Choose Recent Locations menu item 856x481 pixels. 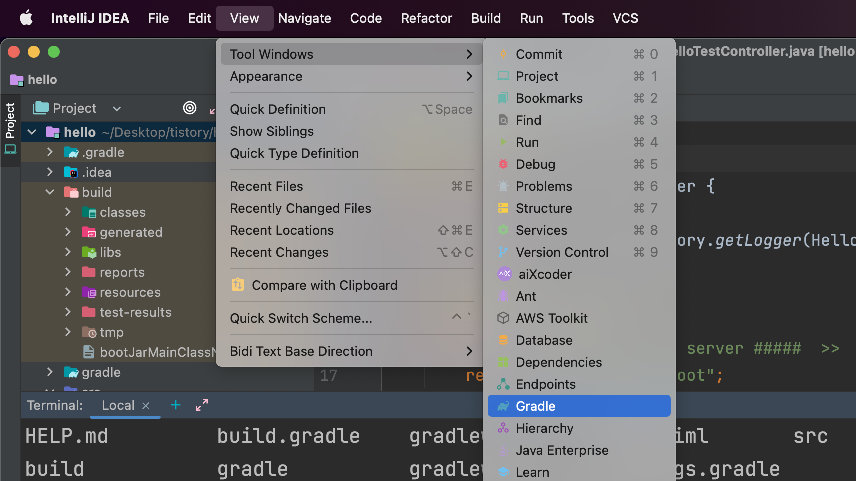(x=350, y=230)
